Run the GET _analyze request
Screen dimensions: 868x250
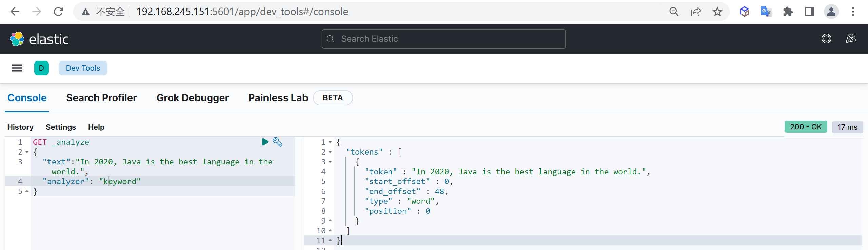coord(265,142)
